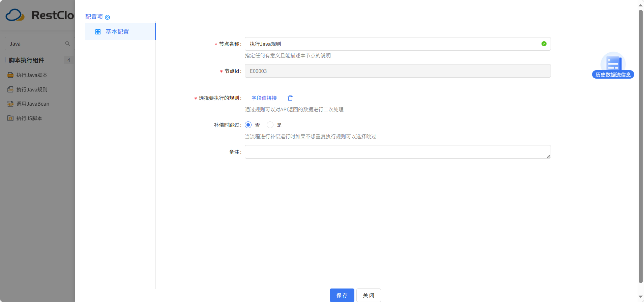Screen dimensions: 644x302
Task: Click the 脚本执行组件 category header
Action: pos(26,60)
